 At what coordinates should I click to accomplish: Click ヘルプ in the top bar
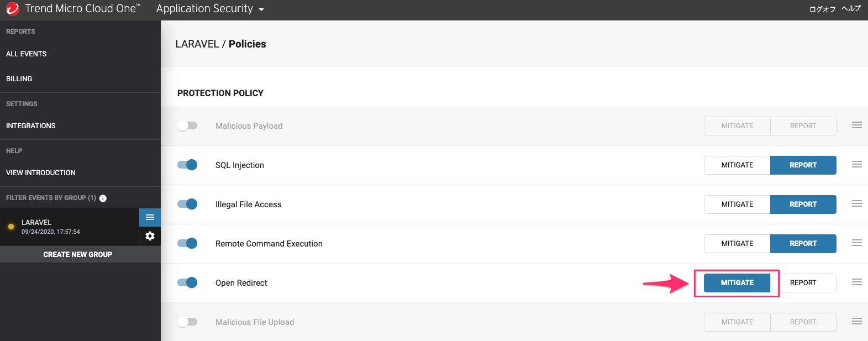click(x=851, y=9)
